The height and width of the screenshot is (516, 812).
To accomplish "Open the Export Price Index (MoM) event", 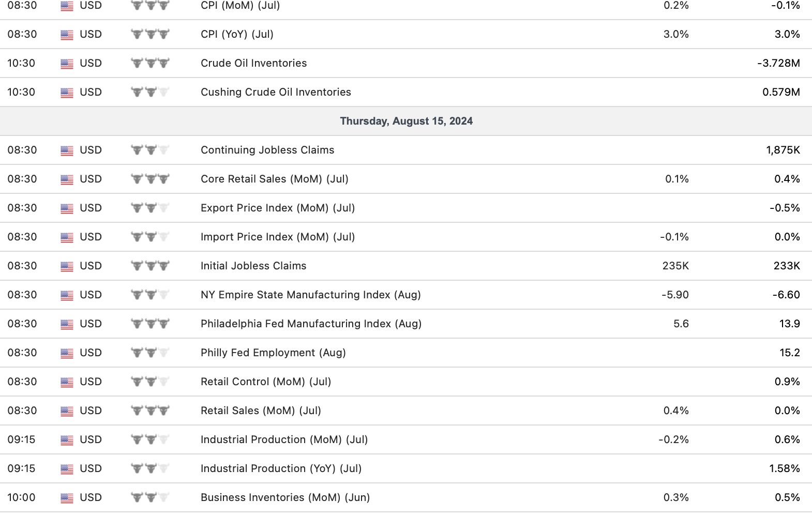I will (278, 208).
